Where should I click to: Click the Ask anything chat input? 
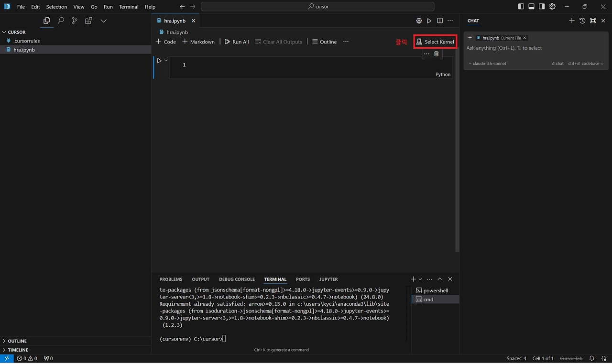point(536,48)
